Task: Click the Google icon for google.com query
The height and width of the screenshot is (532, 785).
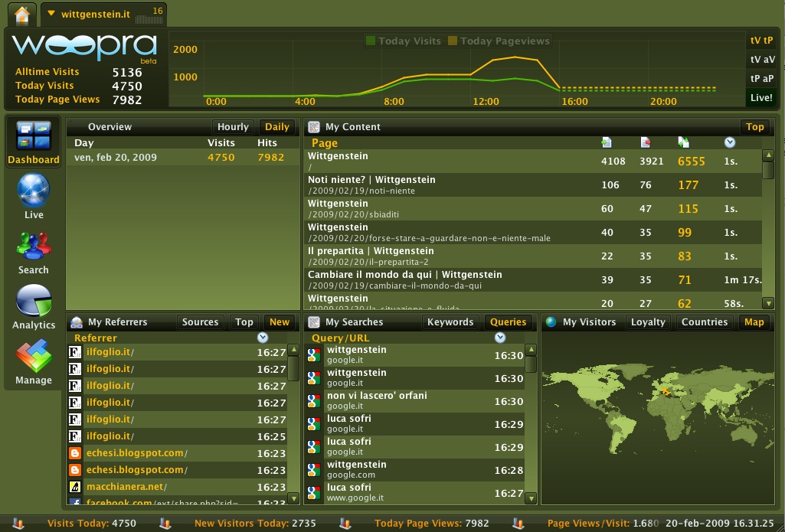Action: pyautogui.click(x=314, y=471)
